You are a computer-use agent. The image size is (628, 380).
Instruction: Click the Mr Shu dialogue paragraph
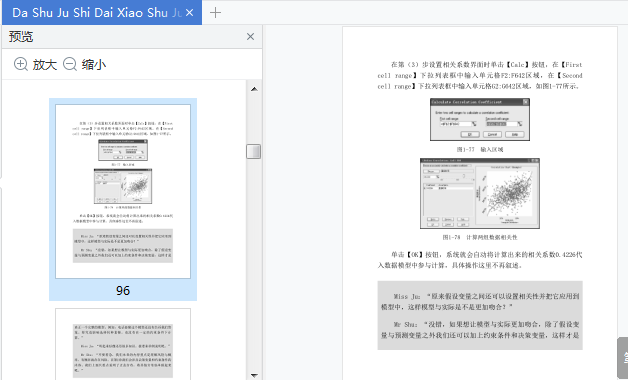pyautogui.click(x=480, y=330)
